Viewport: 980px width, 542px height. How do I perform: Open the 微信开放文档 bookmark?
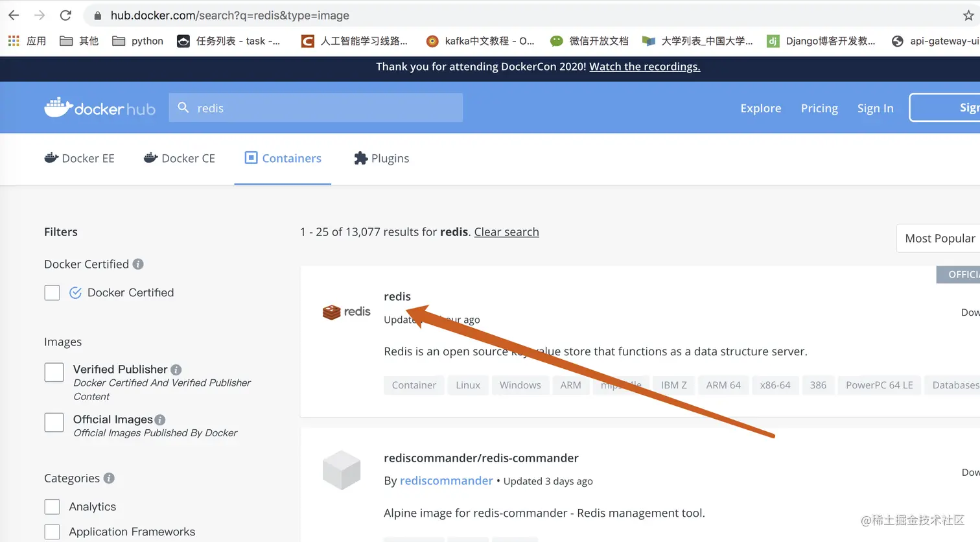tap(589, 41)
